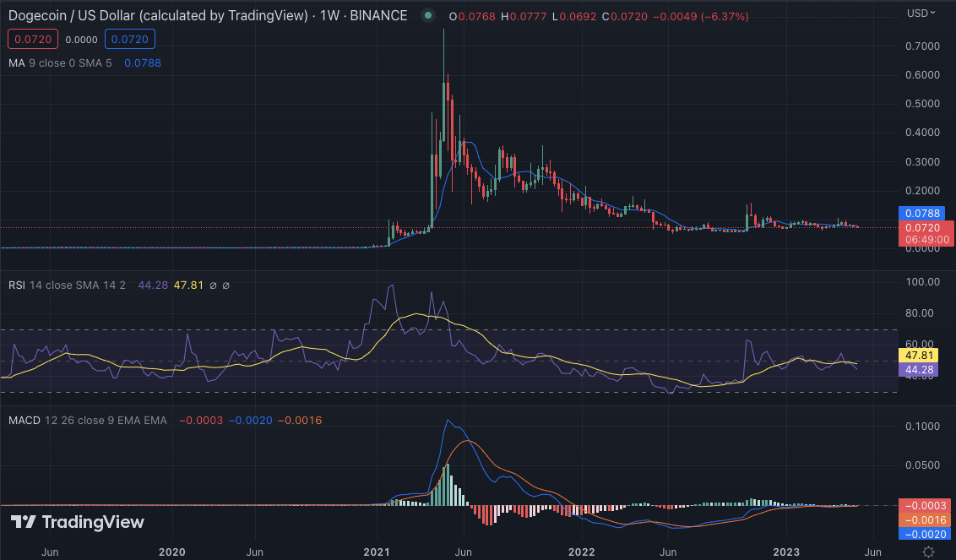The width and height of the screenshot is (956, 560).
Task: Click the 0.7000 level on price scale
Action: click(922, 46)
